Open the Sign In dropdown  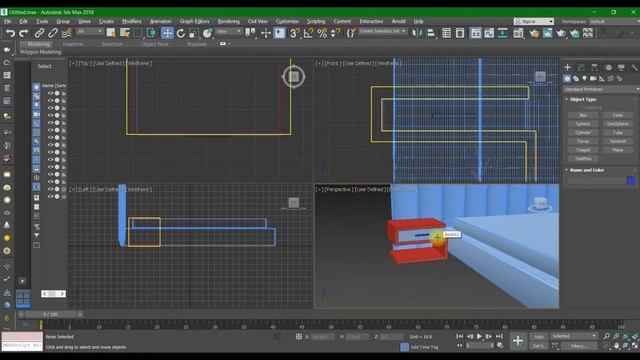tap(534, 21)
